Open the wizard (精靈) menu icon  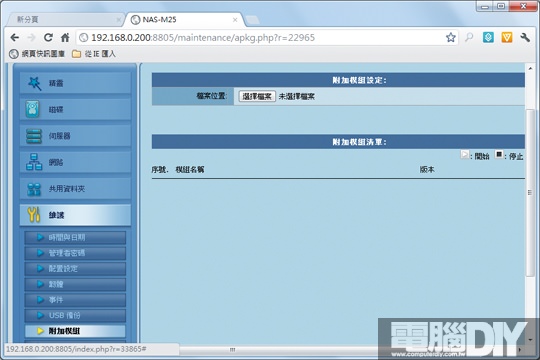[34, 83]
